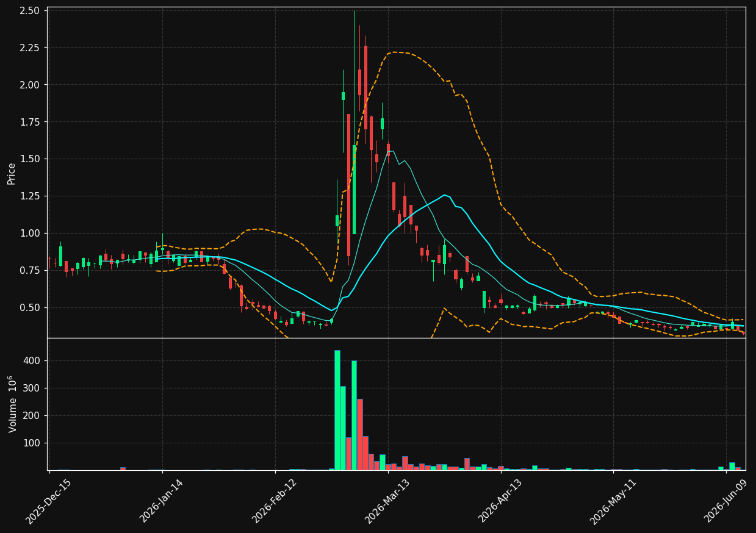Click the 1.75 price axis label
Viewport: 756px width, 533px height.
[31, 122]
